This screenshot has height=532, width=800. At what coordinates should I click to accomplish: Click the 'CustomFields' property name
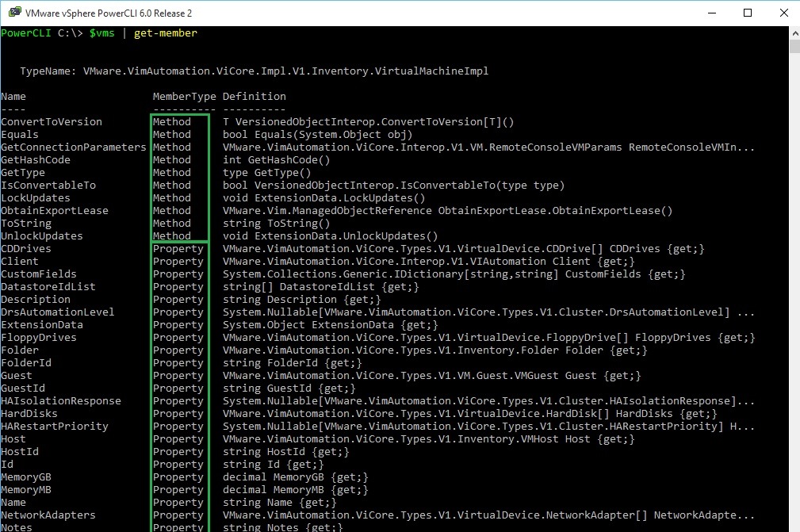(x=39, y=274)
